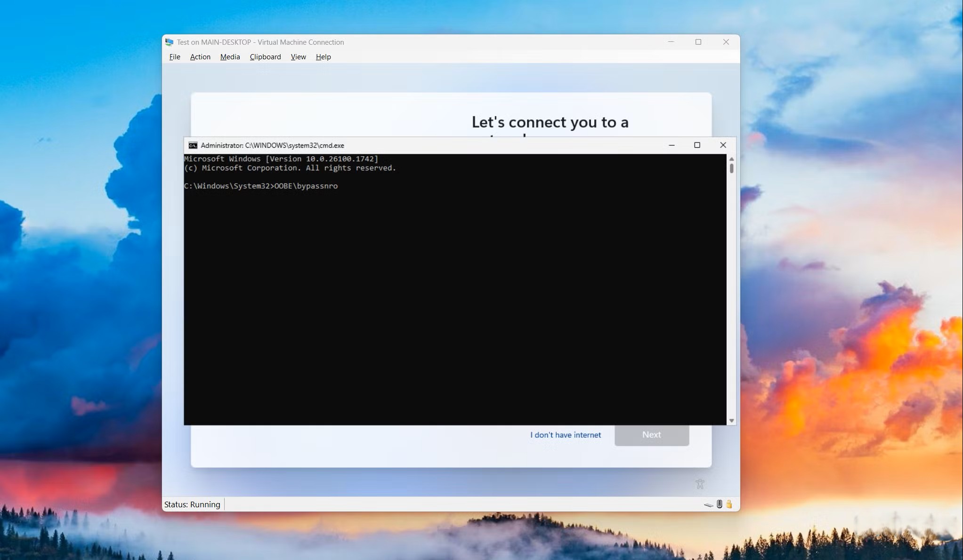This screenshot has width=963, height=560.
Task: Click the yellow padlock status icon
Action: (x=729, y=504)
